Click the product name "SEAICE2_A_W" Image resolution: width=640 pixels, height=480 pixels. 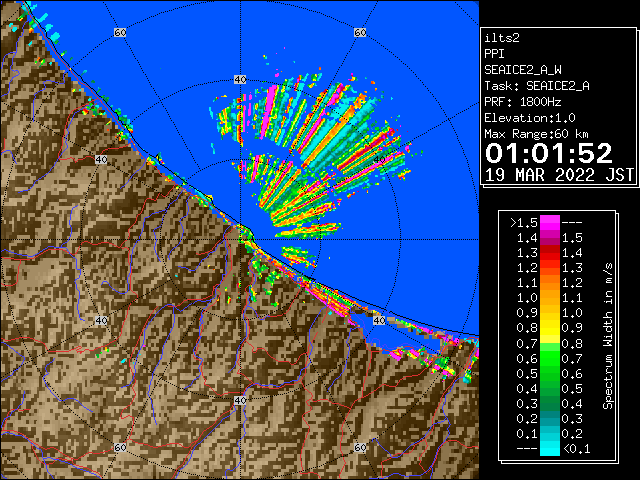(x=523, y=70)
